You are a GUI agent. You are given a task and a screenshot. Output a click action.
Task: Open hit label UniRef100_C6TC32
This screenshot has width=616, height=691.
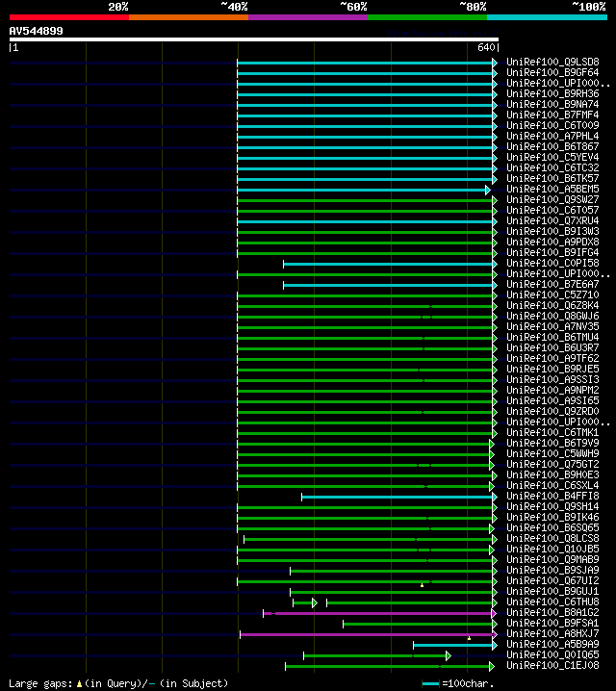coord(552,167)
